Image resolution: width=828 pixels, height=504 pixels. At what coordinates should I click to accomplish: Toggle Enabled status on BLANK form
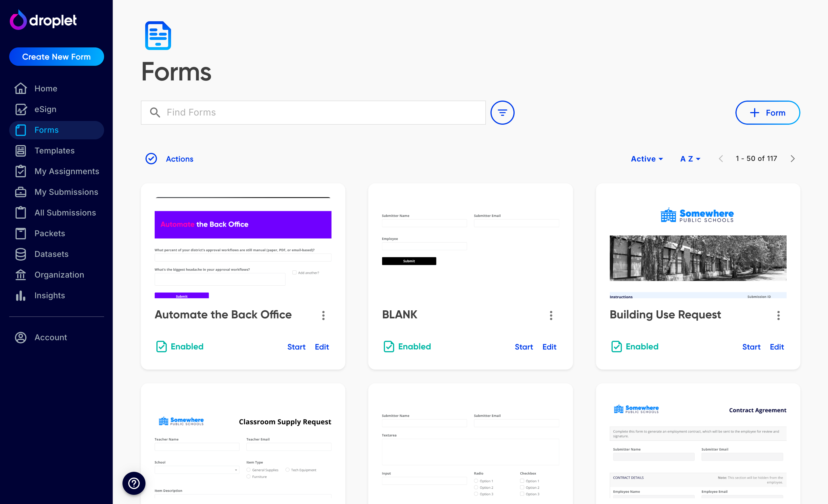click(407, 347)
